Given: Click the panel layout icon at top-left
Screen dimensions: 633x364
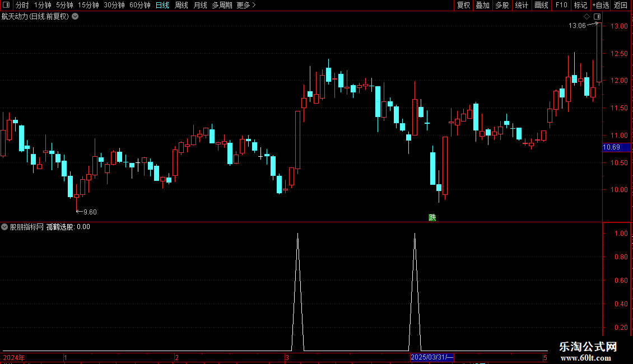Looking at the screenshot, I should coord(6,5).
